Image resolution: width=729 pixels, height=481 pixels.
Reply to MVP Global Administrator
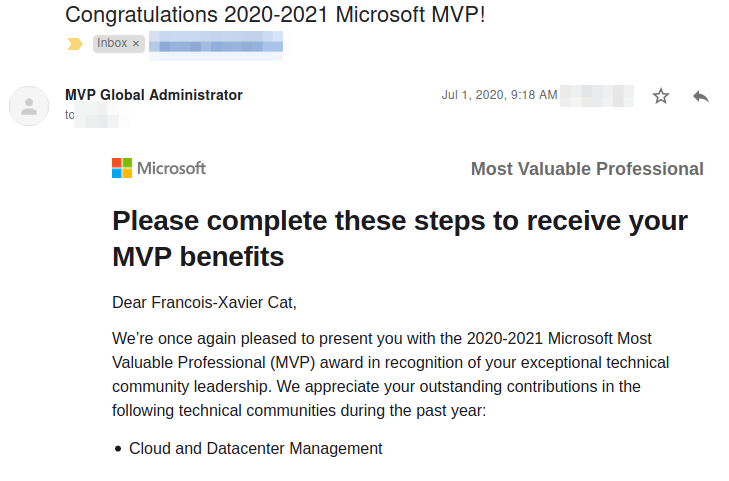point(701,96)
